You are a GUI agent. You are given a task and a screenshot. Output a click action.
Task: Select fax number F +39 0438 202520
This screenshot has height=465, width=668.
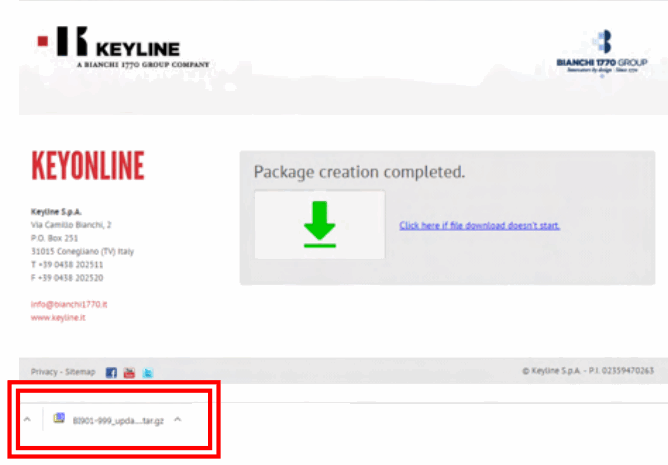pos(67,277)
